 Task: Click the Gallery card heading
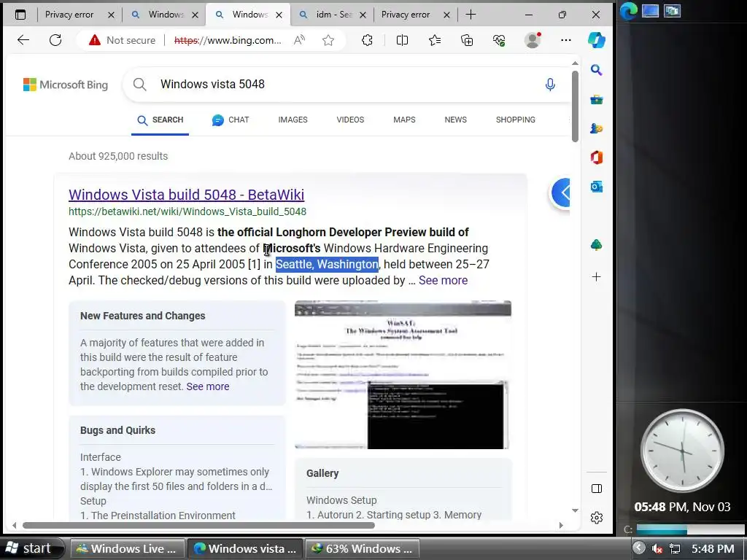[322, 473]
